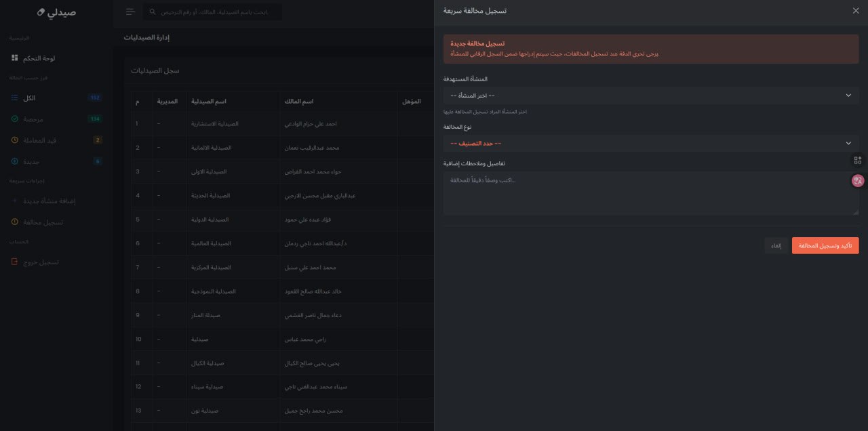Click the plus-circle icon for جديدة
The height and width of the screenshot is (431, 868).
tap(14, 161)
